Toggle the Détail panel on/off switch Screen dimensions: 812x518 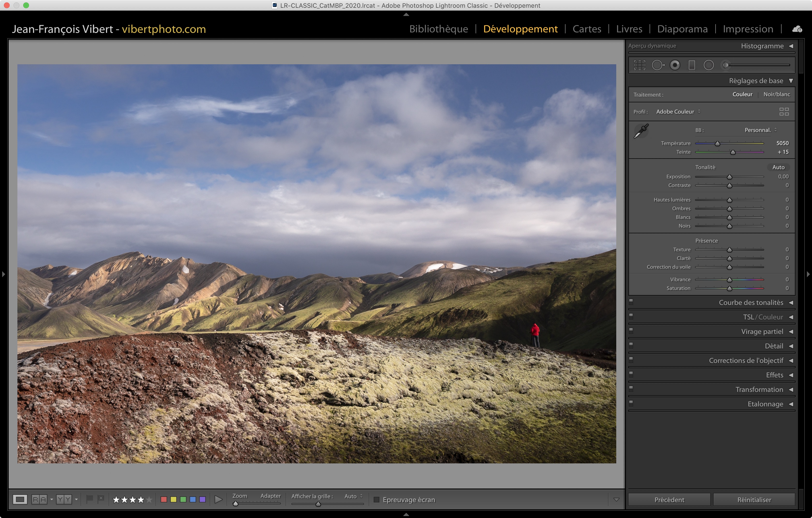click(x=631, y=345)
